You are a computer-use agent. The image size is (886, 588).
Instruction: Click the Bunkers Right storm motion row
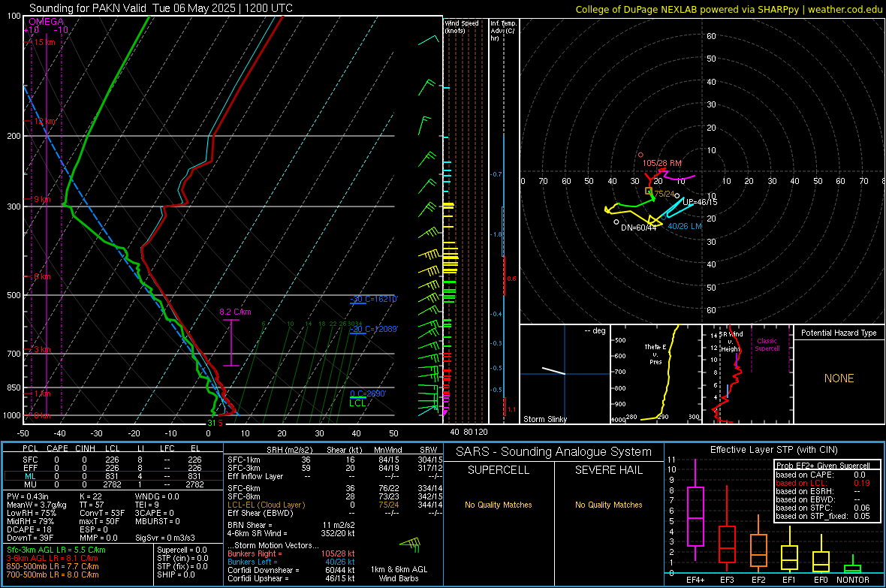point(291,553)
